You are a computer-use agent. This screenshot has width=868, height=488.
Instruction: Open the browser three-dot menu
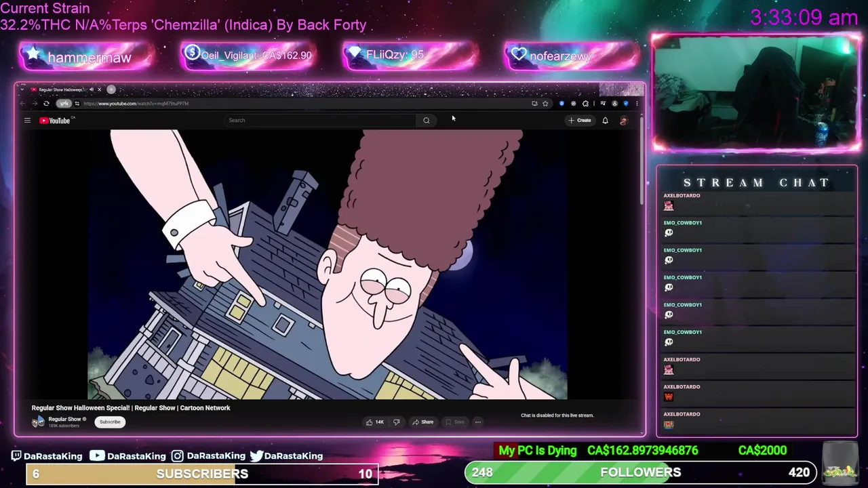pos(637,104)
